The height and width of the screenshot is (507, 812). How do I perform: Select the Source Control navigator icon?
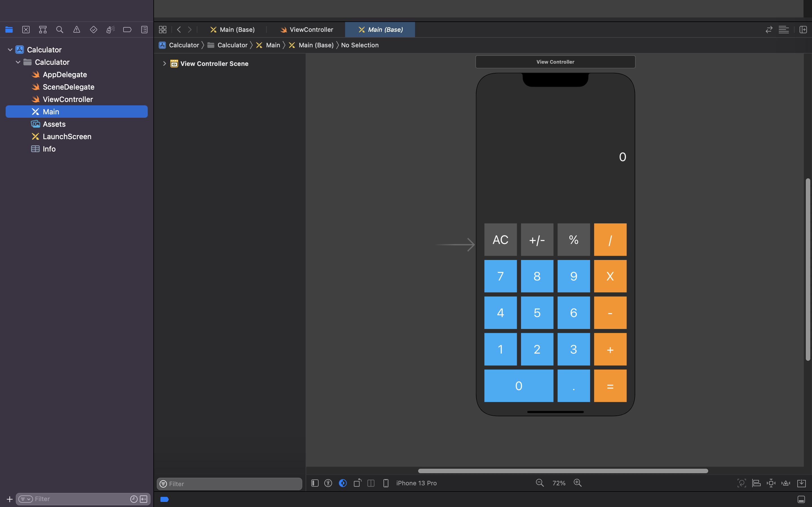[x=26, y=30]
